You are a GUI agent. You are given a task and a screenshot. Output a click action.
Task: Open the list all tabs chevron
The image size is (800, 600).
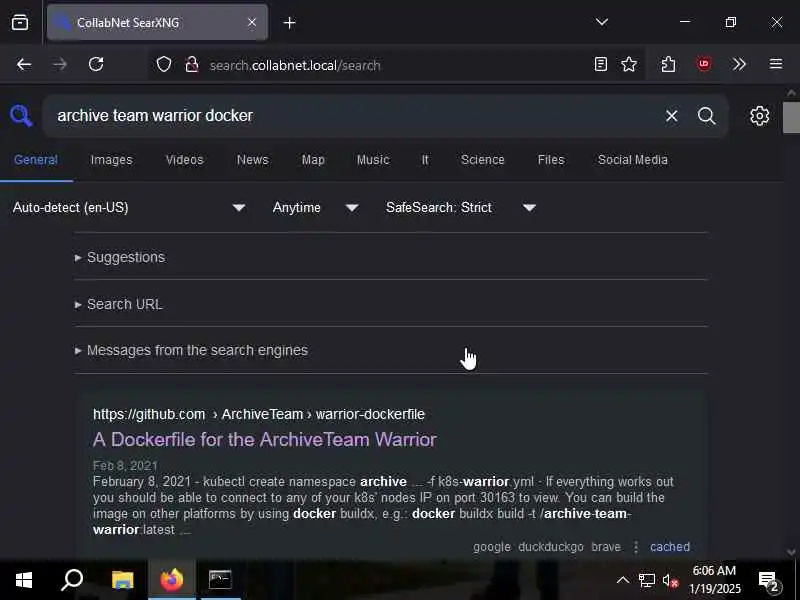pos(602,22)
